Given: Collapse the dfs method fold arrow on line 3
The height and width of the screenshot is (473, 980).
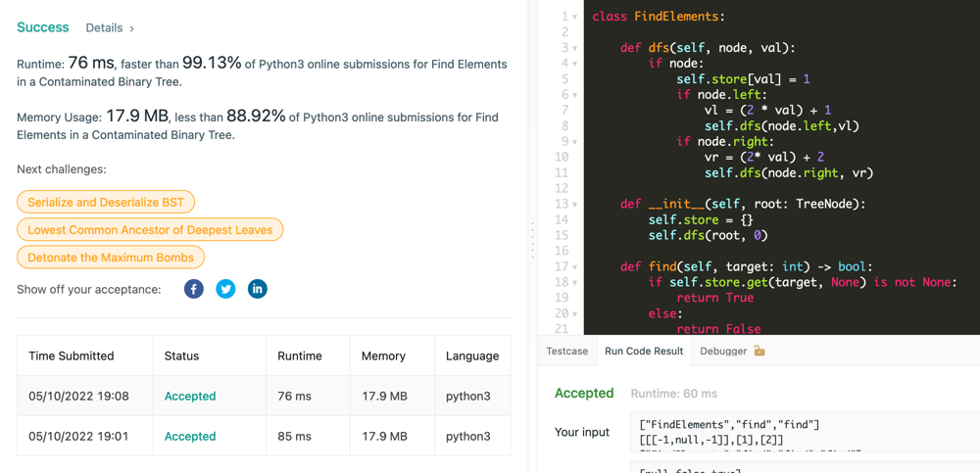Looking at the screenshot, I should point(575,48).
